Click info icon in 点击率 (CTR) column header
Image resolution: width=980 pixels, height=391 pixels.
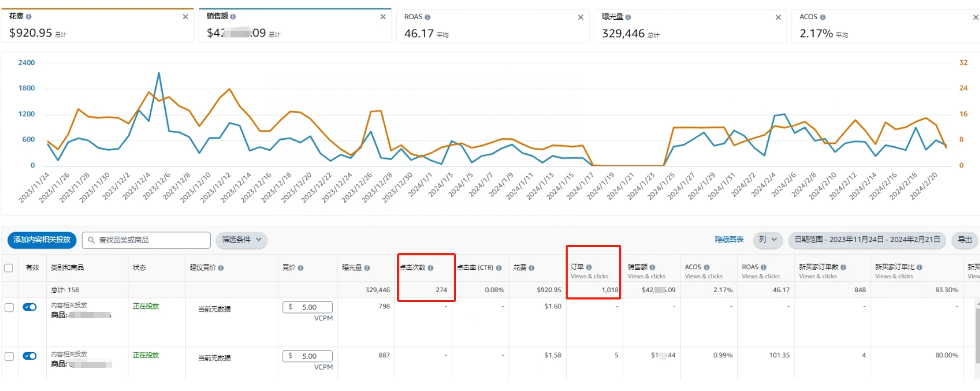499,268
